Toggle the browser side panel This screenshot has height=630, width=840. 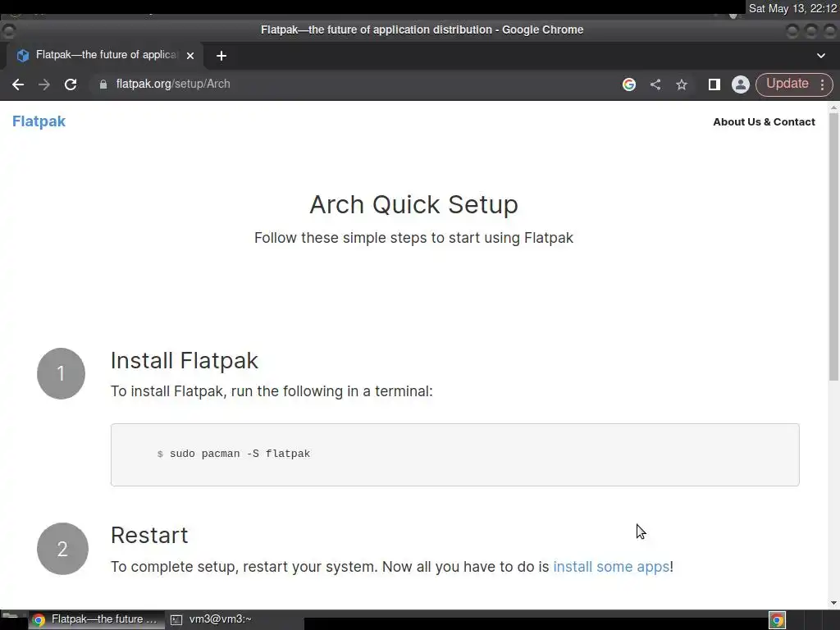714,84
